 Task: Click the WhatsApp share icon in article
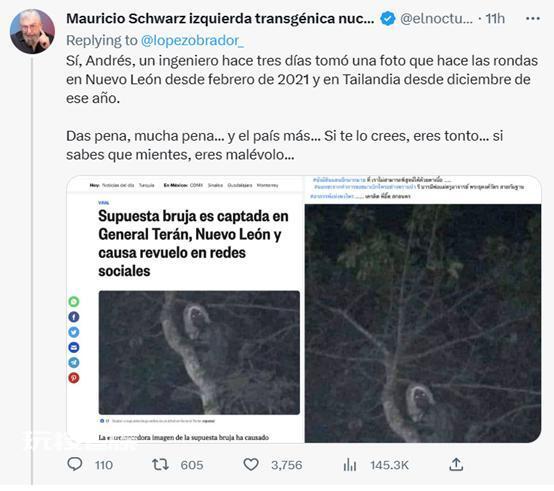point(73,302)
